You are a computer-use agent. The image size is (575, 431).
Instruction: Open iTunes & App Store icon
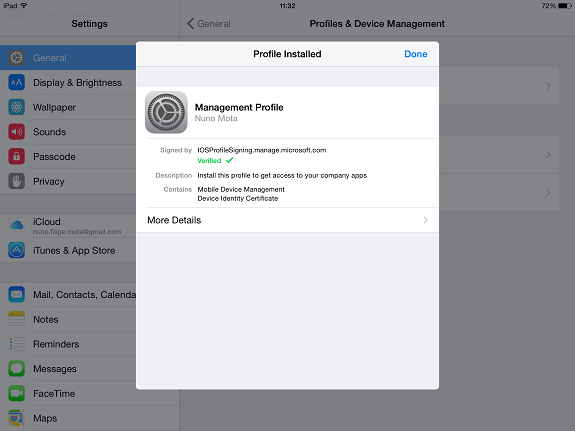pos(17,250)
